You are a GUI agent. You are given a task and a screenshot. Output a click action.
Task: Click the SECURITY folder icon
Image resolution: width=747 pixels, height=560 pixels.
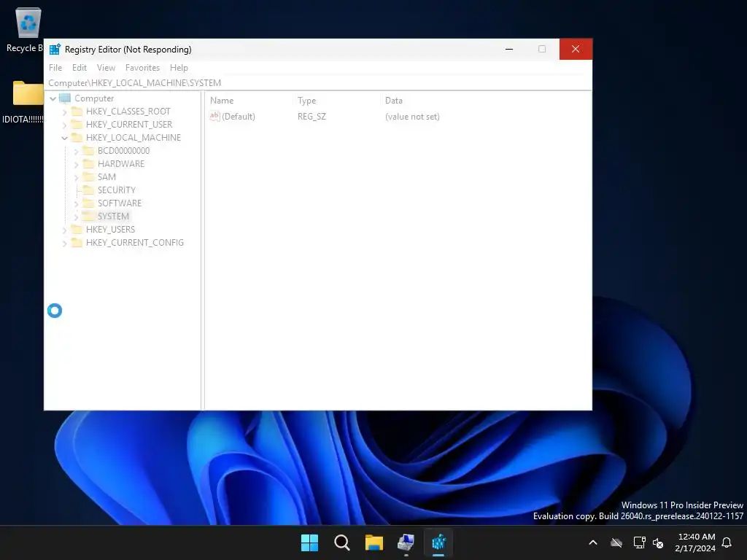pos(88,190)
